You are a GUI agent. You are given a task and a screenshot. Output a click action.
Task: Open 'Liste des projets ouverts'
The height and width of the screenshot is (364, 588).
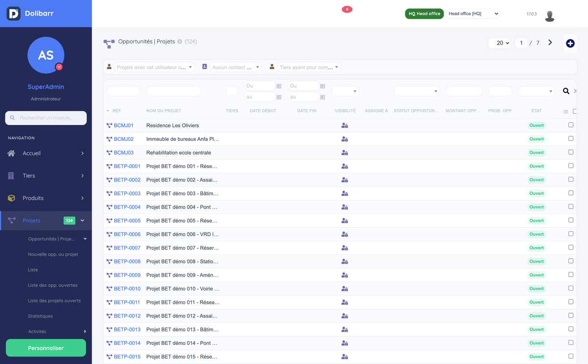pyautogui.click(x=54, y=301)
